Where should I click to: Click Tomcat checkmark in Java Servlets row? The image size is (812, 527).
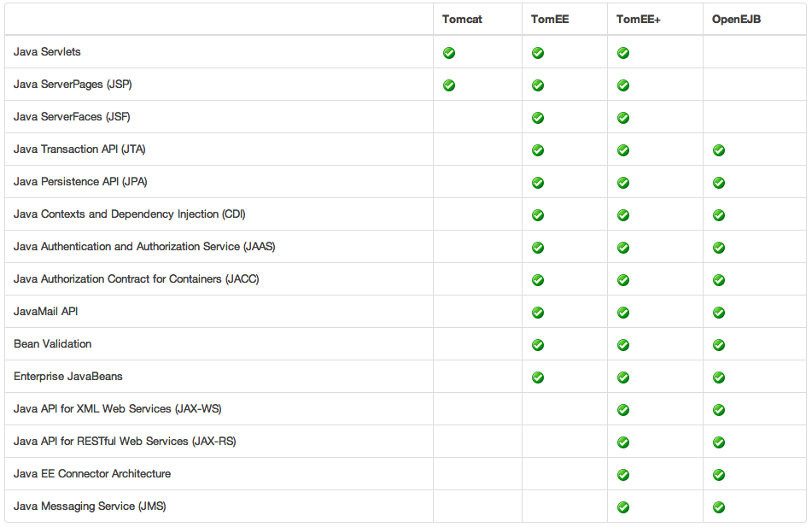449,53
